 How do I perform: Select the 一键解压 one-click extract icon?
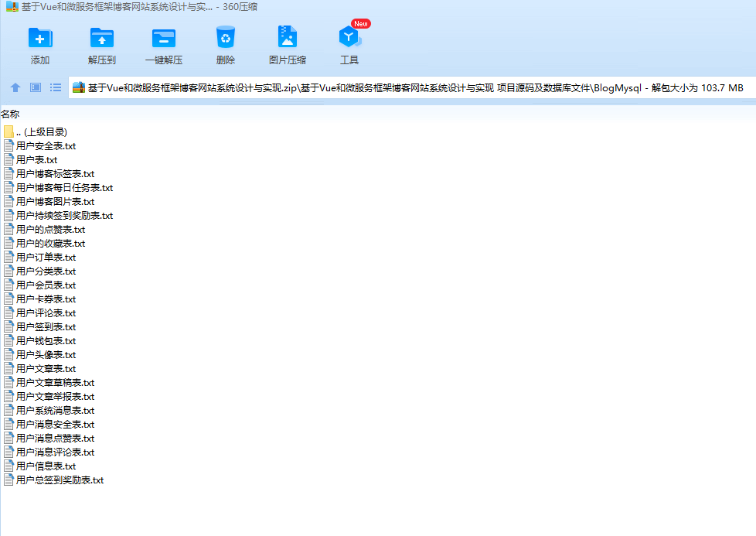(164, 38)
